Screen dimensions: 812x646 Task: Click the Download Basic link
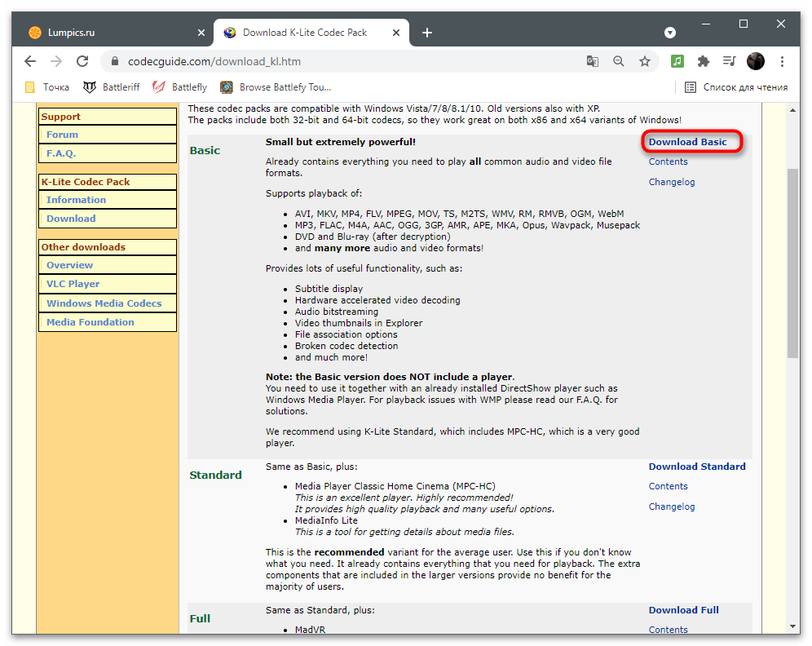(x=688, y=142)
